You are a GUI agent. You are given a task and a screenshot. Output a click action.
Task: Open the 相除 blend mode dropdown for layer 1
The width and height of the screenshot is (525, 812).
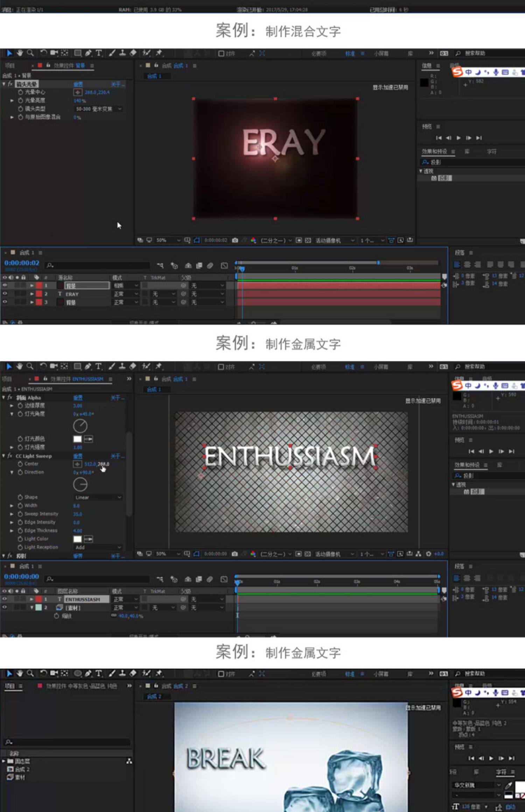coord(126,286)
